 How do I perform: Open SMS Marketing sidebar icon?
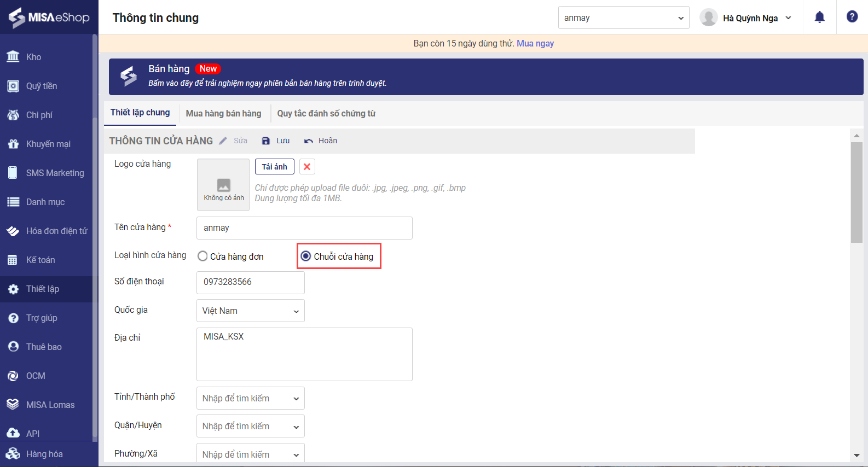tap(13, 173)
